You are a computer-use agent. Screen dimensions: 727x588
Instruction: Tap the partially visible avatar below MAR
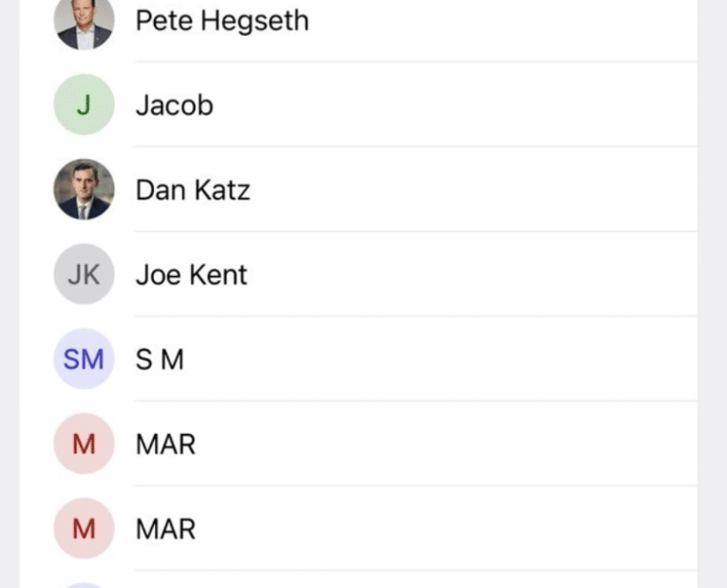[x=83, y=585]
